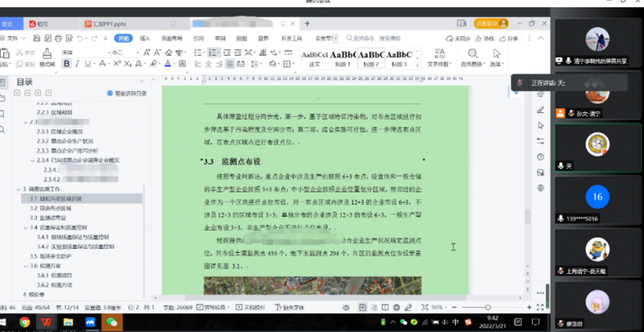Open WeChat from the Windows taskbar
This screenshot has height=332, width=644.
point(111,322)
